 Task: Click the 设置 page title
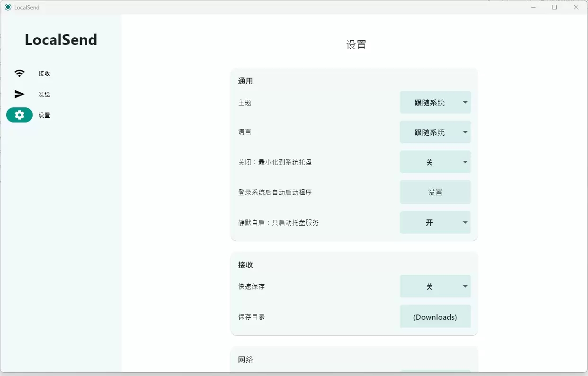[x=356, y=45]
